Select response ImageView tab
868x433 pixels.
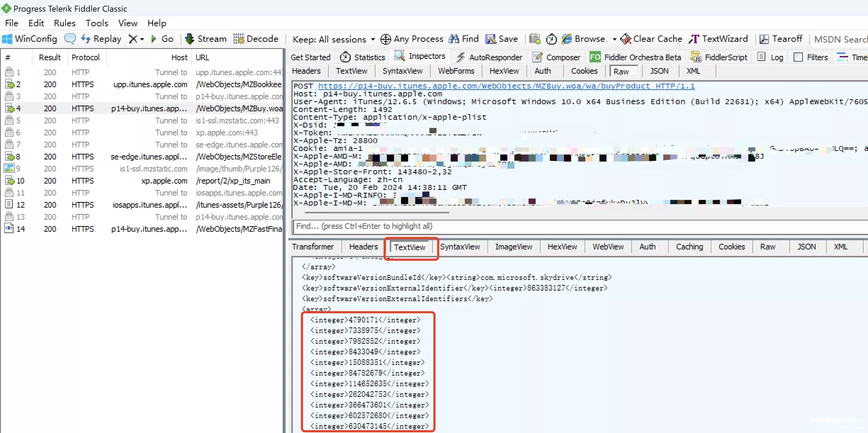point(514,247)
